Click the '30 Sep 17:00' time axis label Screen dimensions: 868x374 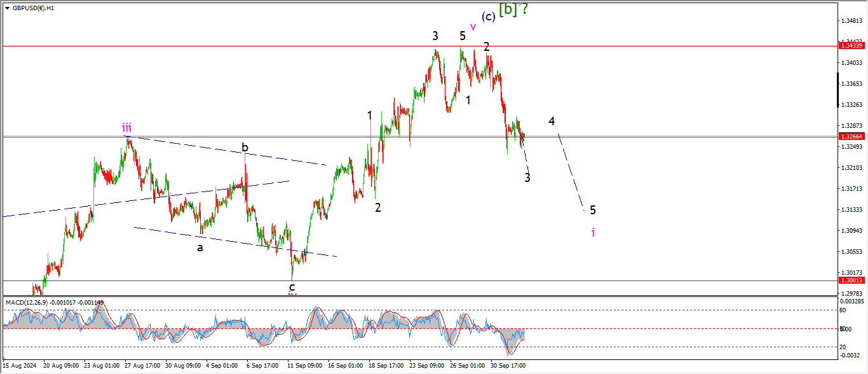507,366
